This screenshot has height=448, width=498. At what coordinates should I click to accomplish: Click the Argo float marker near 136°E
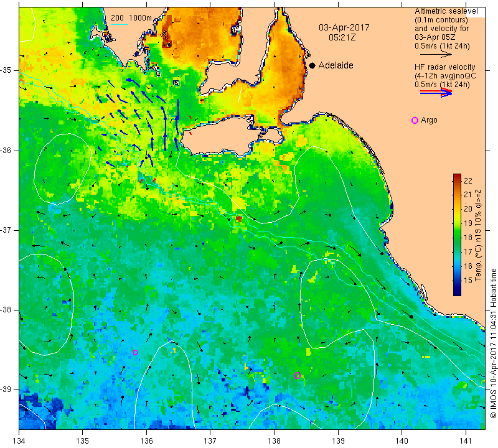[x=135, y=352]
